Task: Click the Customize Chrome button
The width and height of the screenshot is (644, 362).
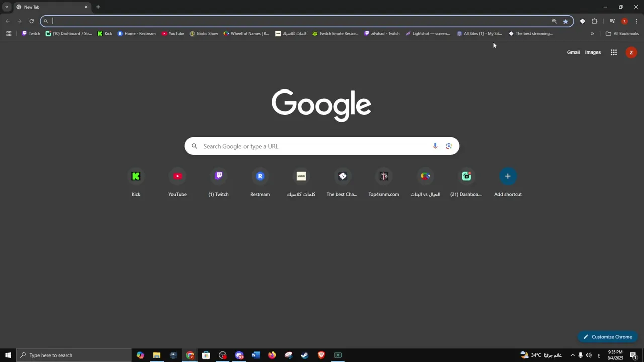Action: point(608,337)
